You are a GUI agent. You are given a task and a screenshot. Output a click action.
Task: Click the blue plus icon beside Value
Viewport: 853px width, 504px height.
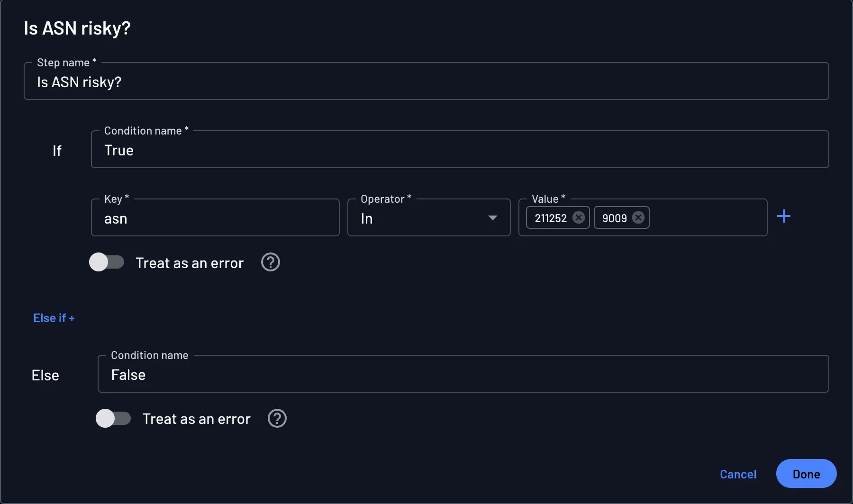[x=783, y=216]
